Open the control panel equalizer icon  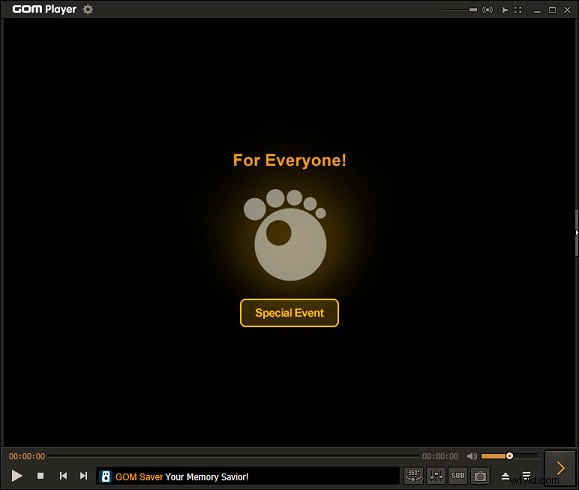[x=436, y=476]
